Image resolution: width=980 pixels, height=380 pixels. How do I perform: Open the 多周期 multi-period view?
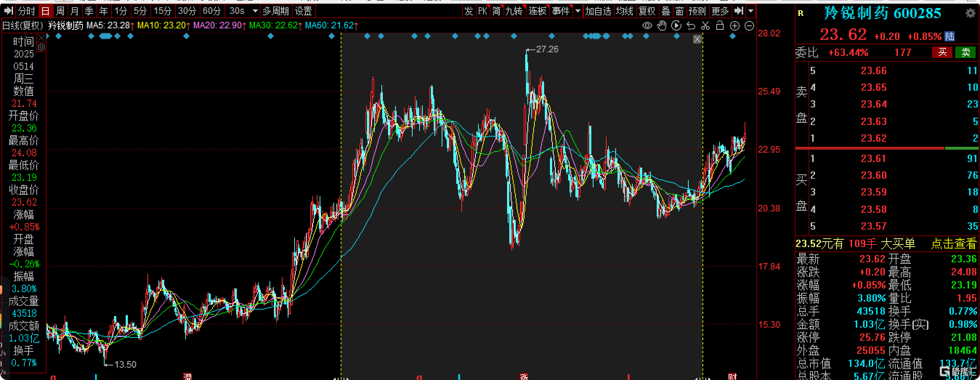pos(276,11)
